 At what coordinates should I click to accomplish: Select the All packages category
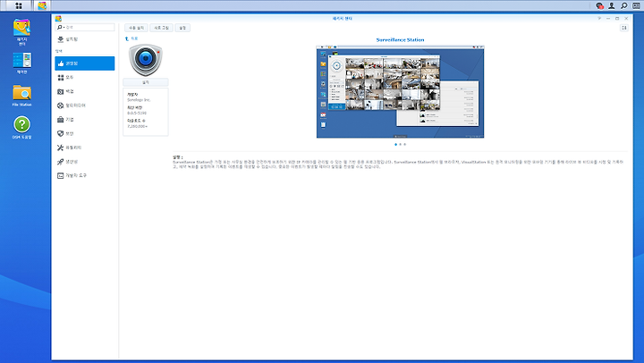[85, 77]
